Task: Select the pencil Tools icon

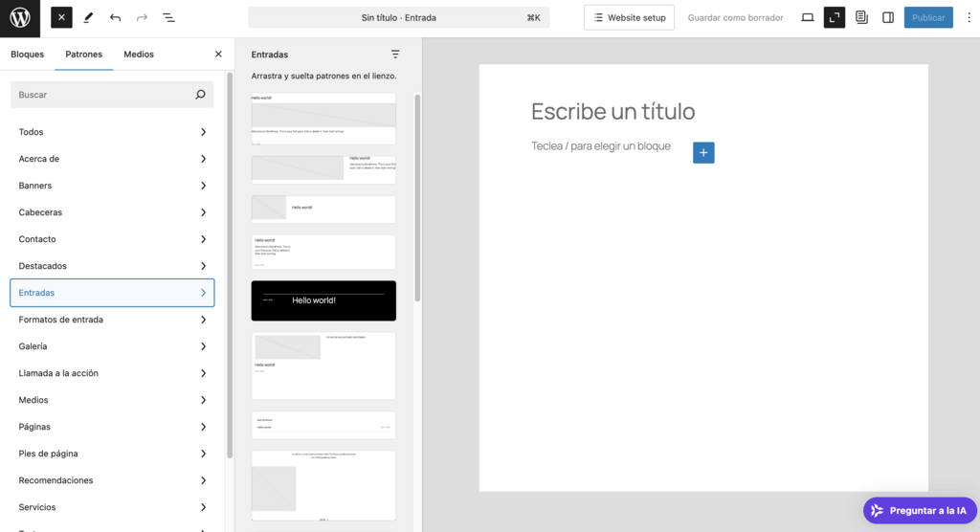Action: tap(88, 17)
